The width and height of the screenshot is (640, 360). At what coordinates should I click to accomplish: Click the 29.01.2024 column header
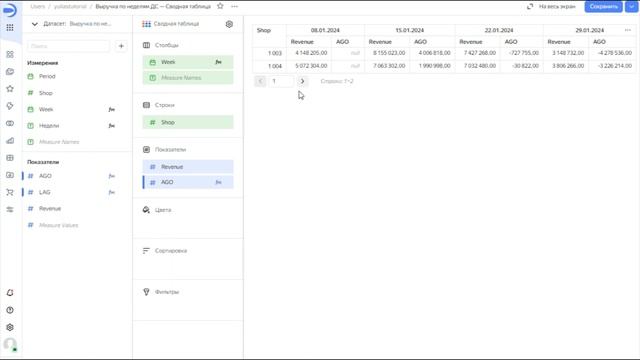tap(590, 30)
